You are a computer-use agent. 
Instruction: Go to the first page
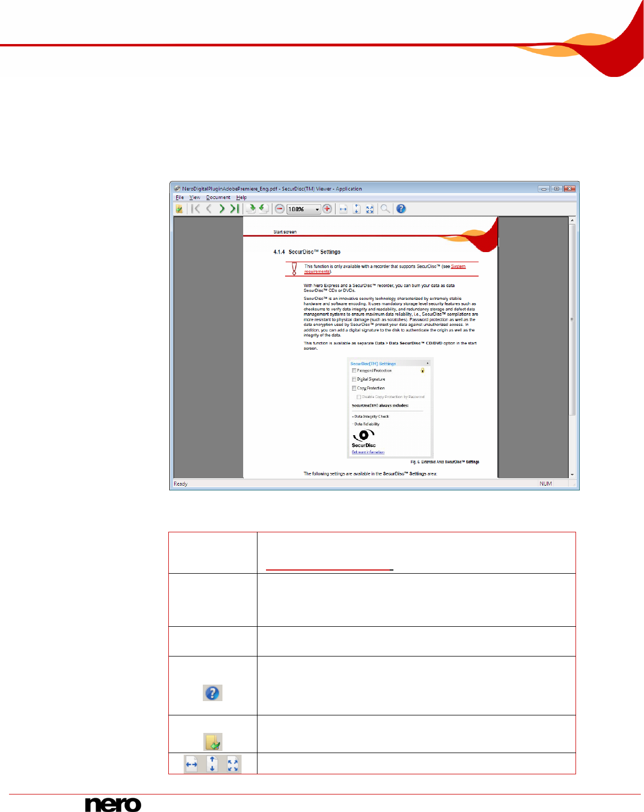coord(196,209)
